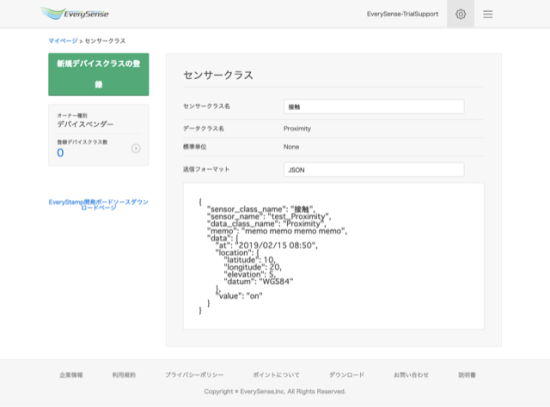Click the arrow icon beside device class count

pos(136,148)
